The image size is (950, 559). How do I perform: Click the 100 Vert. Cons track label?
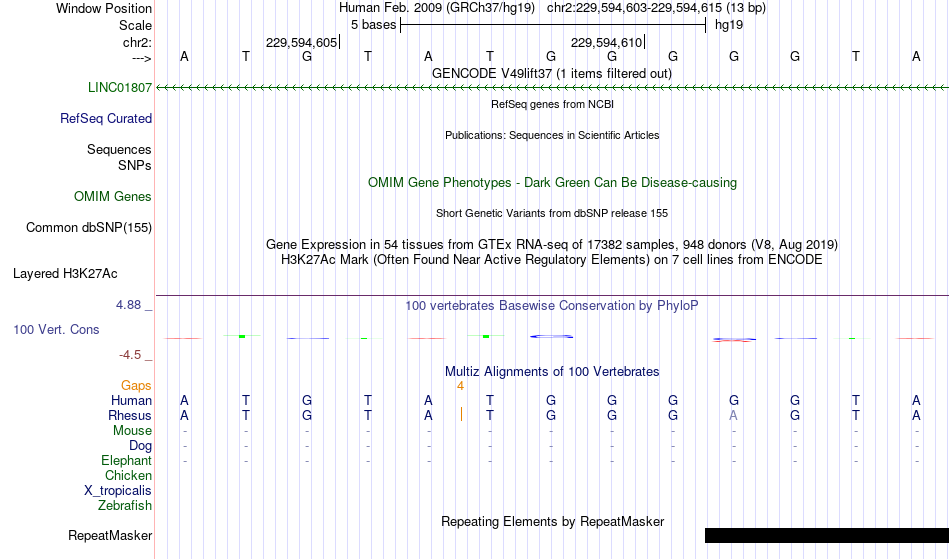click(x=56, y=329)
